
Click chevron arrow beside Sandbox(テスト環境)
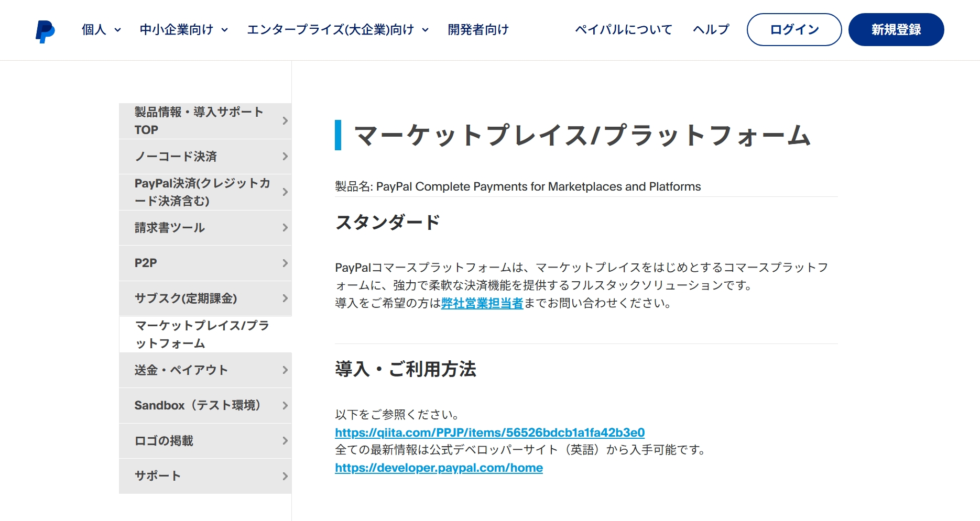[x=285, y=406]
